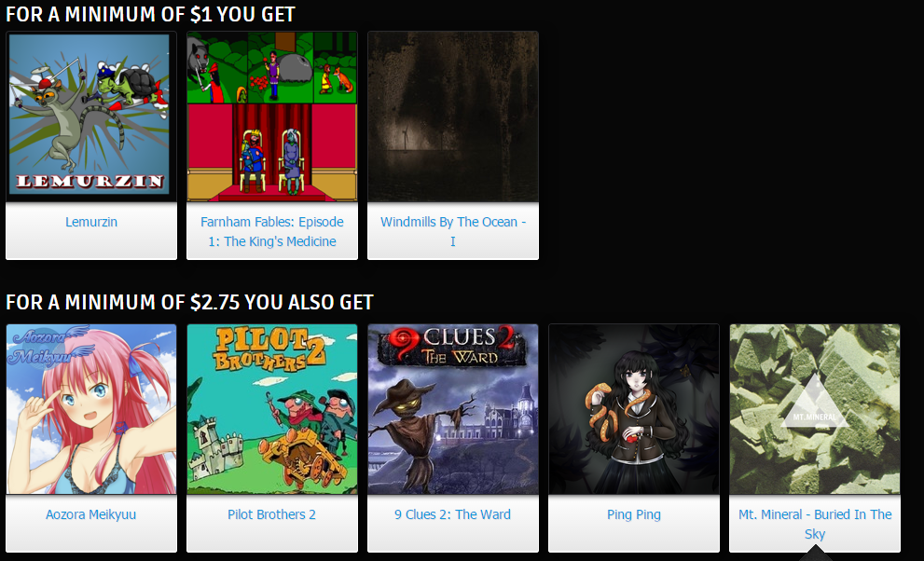
Task: Click the Pilot Brothers 2 cover art
Action: coord(271,409)
